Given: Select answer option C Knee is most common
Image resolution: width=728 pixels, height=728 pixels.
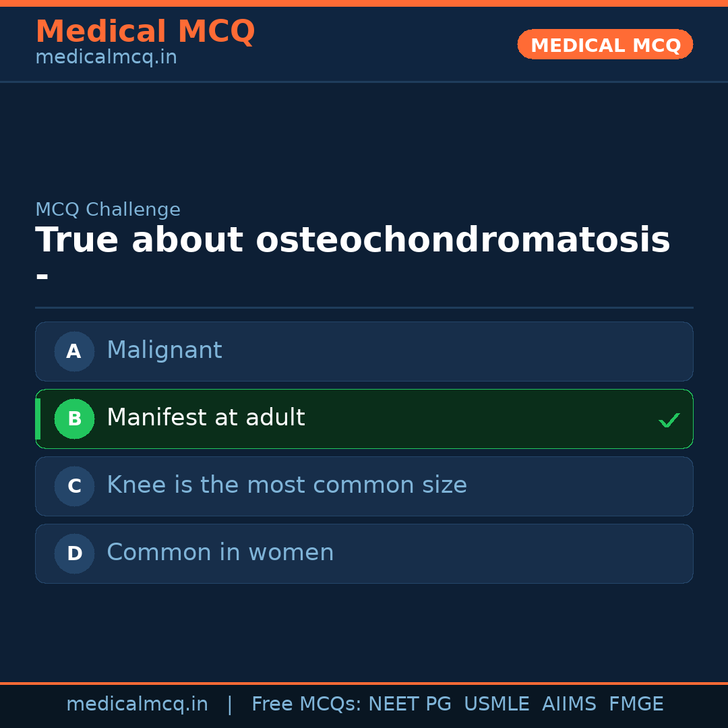Looking at the screenshot, I should [x=364, y=486].
